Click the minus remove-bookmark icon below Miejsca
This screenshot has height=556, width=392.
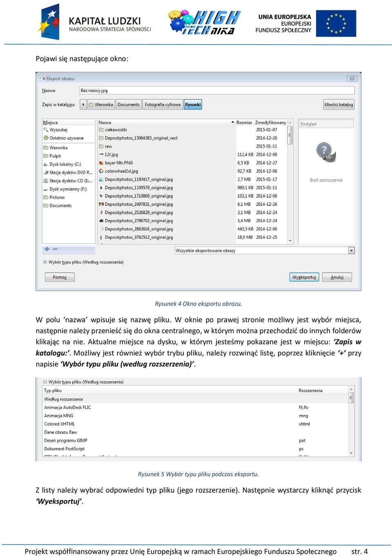click(x=55, y=249)
